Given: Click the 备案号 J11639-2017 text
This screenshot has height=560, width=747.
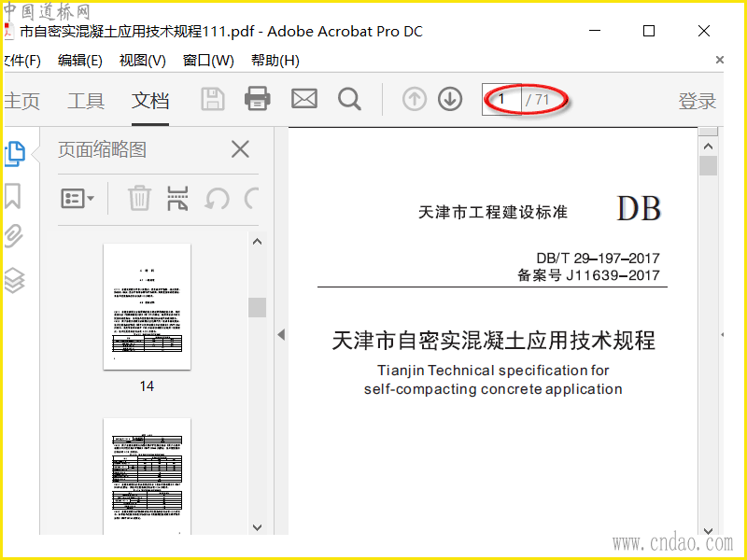Looking at the screenshot, I should (x=589, y=275).
